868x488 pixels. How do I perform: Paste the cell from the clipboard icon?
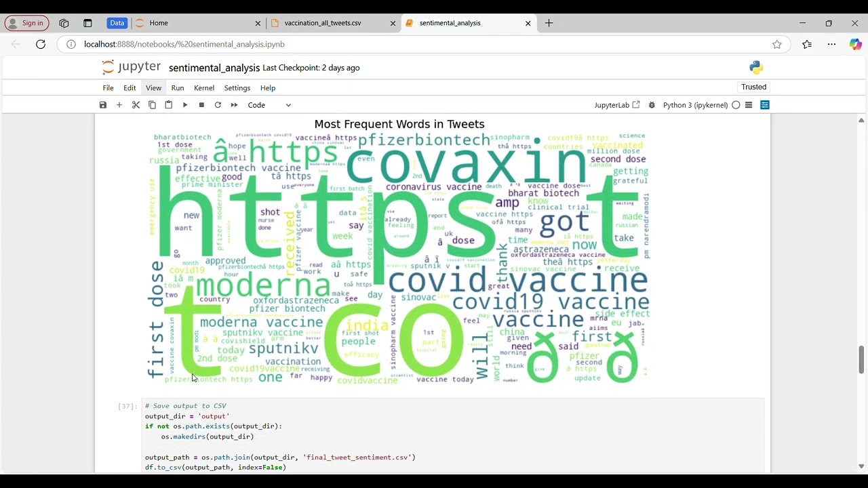(x=168, y=105)
